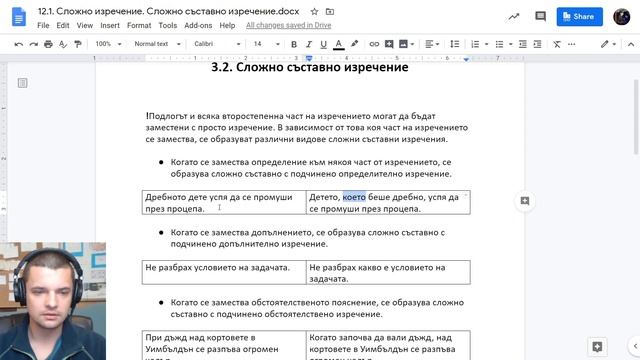Open line spacing options
The height and width of the screenshot is (360, 640).
tap(454, 44)
